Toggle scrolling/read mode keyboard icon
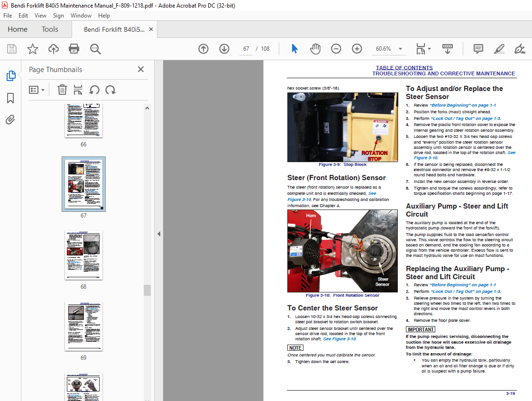Viewport: 532px width, 401px height. tap(448, 49)
